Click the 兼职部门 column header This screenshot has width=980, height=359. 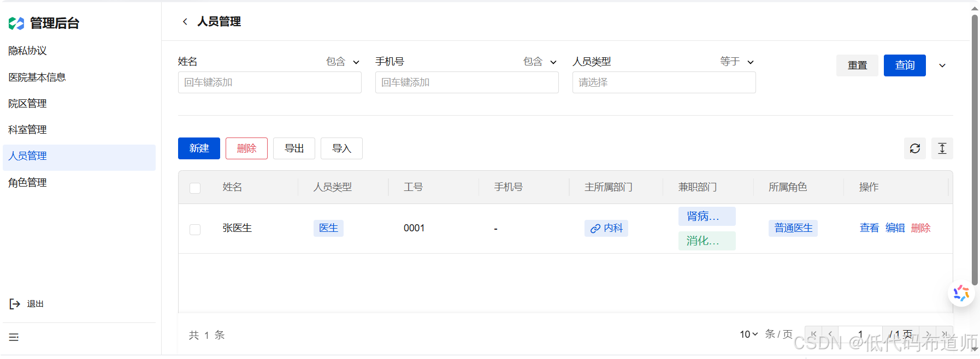[x=698, y=187]
